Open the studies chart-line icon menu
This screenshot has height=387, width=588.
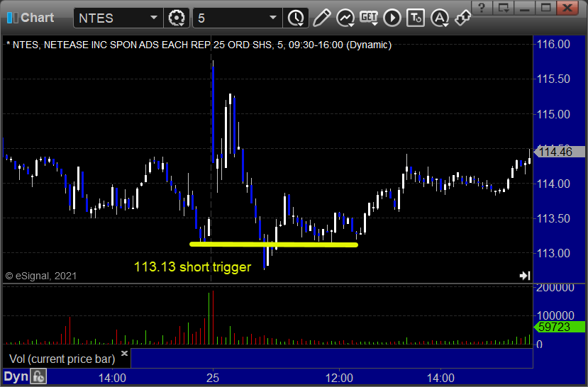pyautogui.click(x=345, y=18)
